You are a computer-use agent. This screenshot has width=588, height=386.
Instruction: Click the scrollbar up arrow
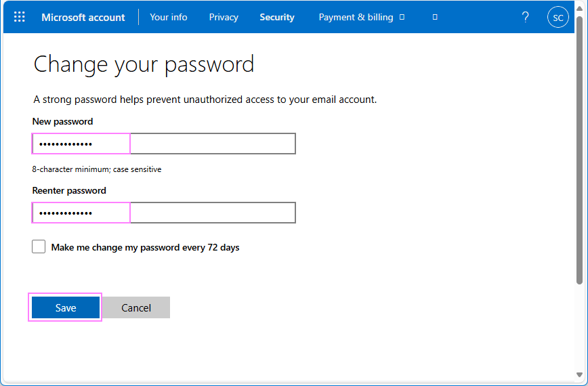579,8
